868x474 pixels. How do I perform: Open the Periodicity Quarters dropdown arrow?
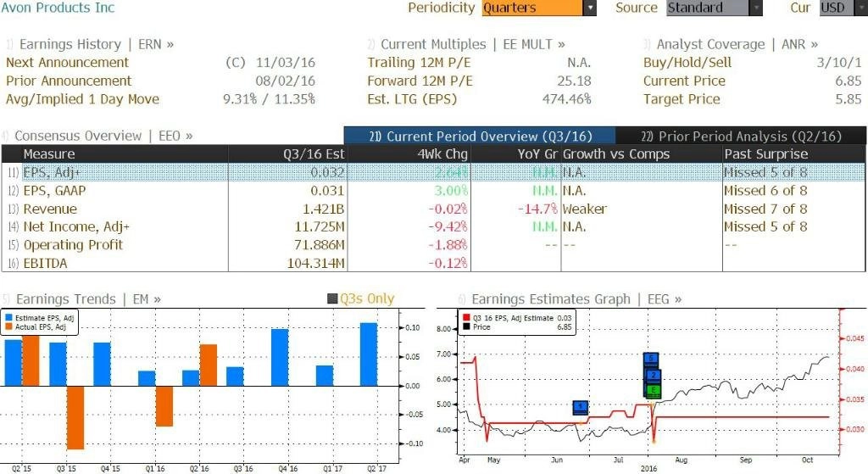pos(590,8)
